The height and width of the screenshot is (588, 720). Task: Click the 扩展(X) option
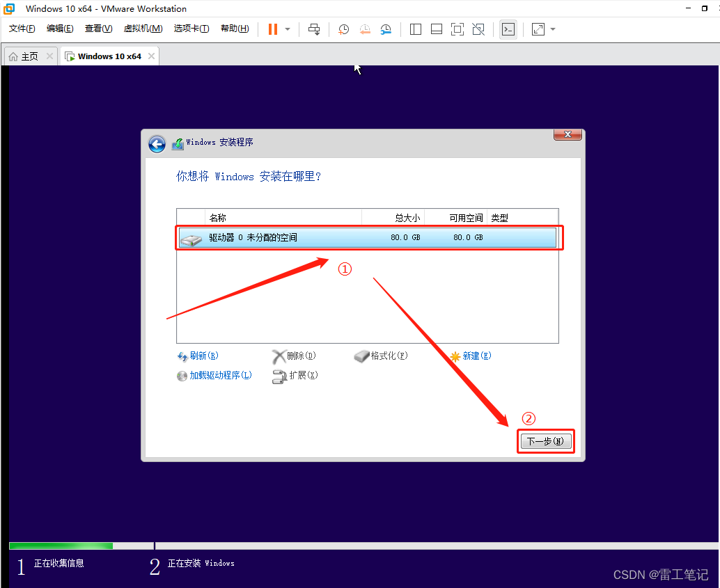tap(295, 376)
